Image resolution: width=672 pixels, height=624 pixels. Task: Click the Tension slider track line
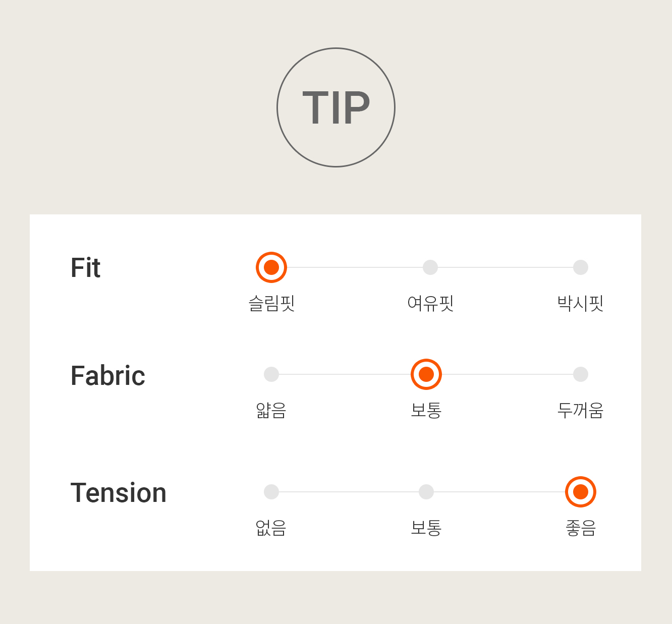tap(426, 492)
